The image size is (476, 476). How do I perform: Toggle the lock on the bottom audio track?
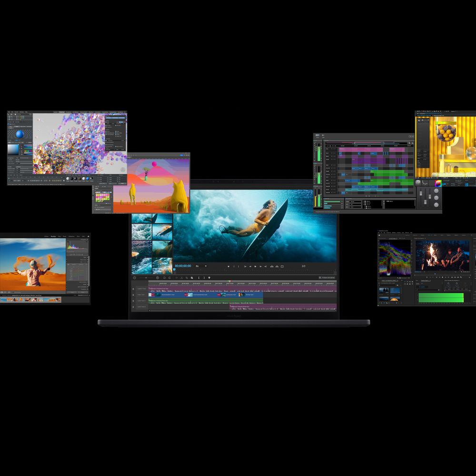pyautogui.click(x=133, y=307)
